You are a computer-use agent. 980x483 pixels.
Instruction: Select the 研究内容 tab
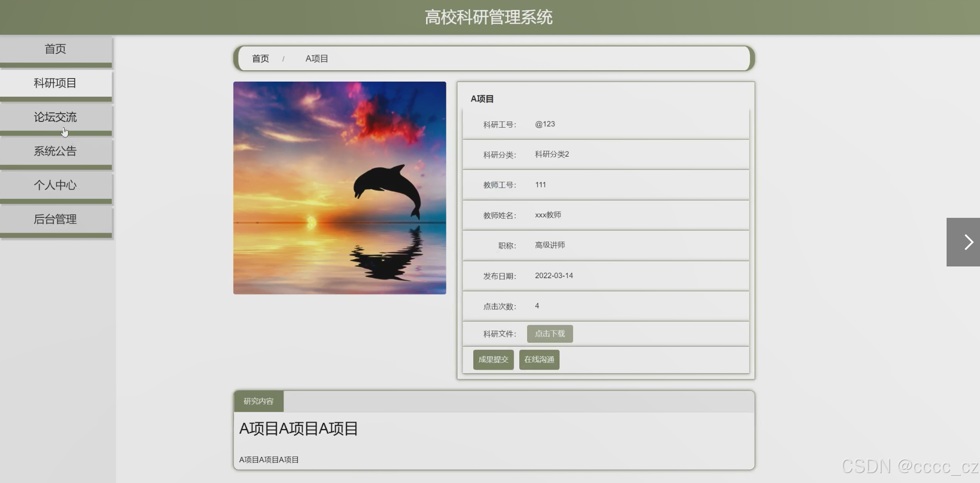pyautogui.click(x=259, y=401)
